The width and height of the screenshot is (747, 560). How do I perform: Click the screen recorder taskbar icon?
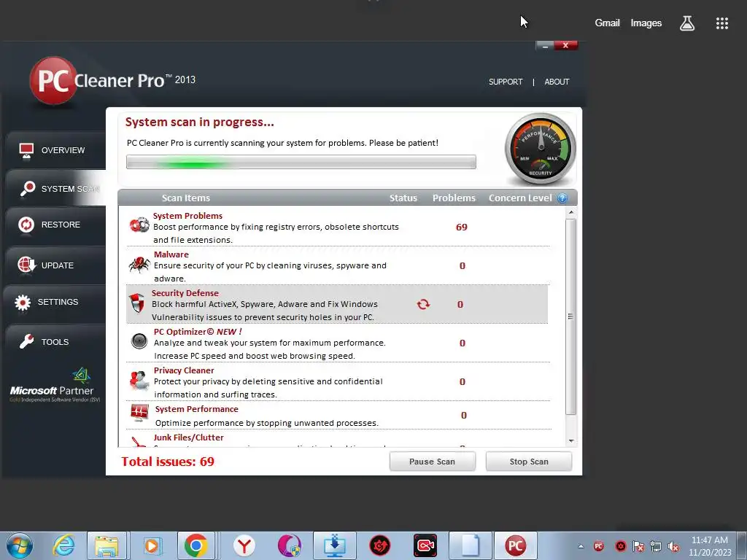point(425,545)
